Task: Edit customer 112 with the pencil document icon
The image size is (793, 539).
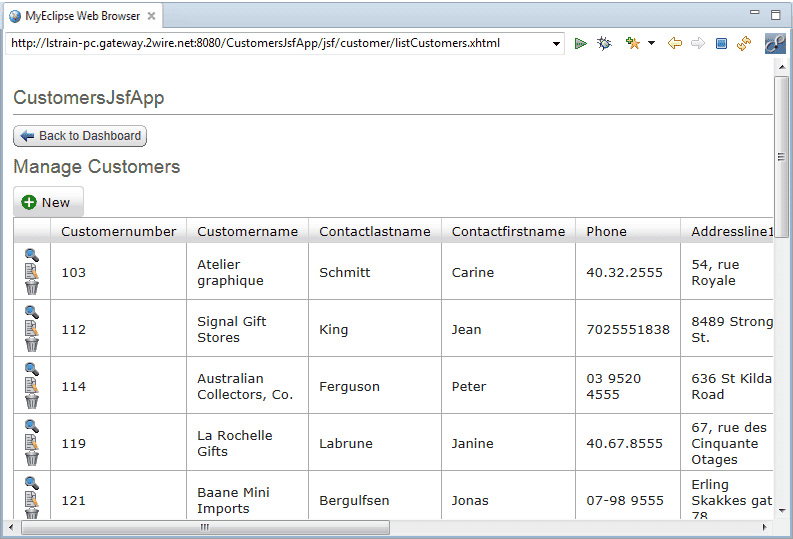Action: tap(32, 329)
